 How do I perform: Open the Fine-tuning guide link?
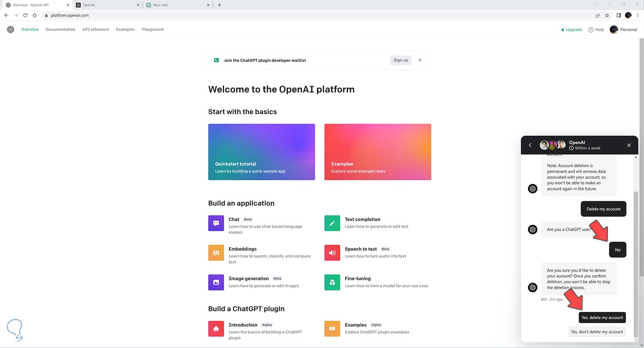tap(358, 278)
